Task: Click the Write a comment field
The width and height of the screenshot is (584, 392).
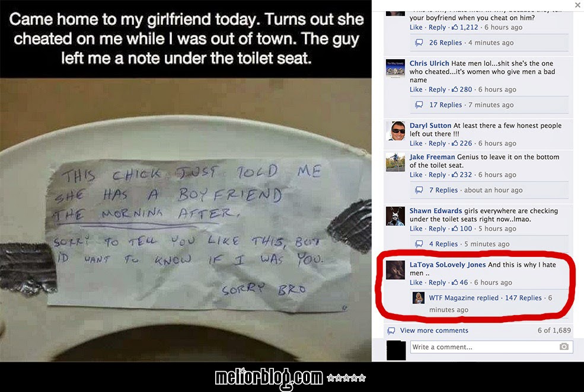Action: [x=492, y=347]
